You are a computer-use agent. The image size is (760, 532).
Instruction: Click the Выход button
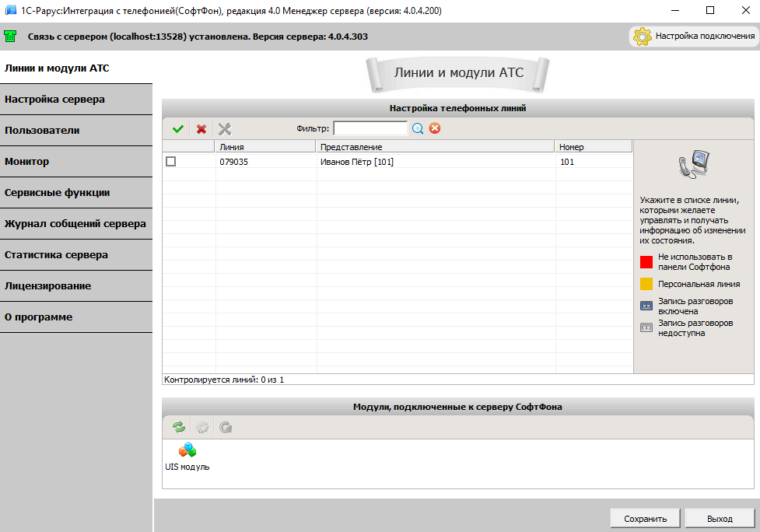(720, 519)
